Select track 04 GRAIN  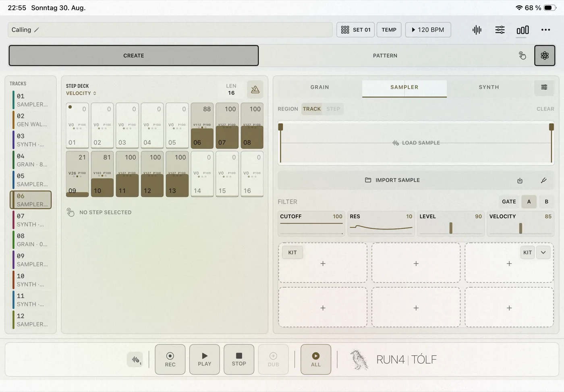[31, 160]
